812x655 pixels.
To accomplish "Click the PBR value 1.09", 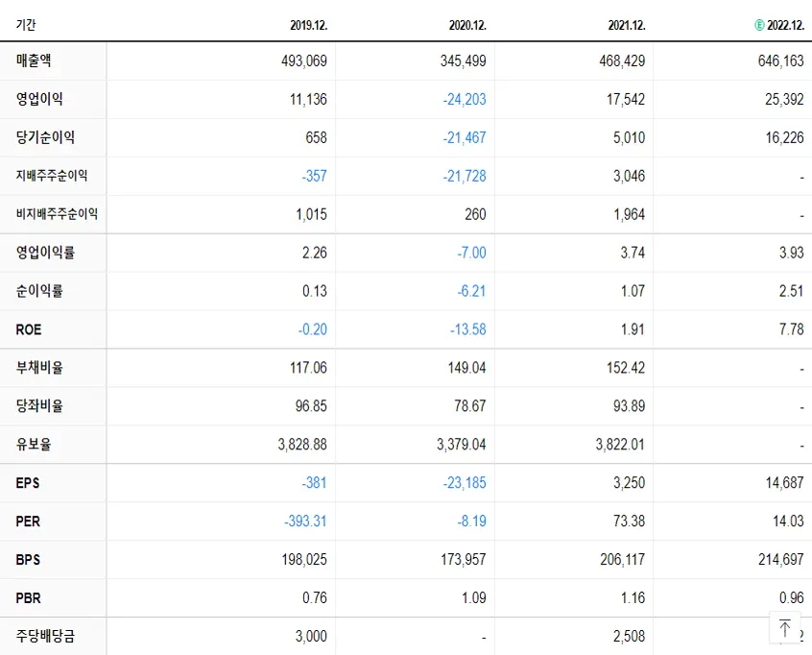I will [474, 598].
